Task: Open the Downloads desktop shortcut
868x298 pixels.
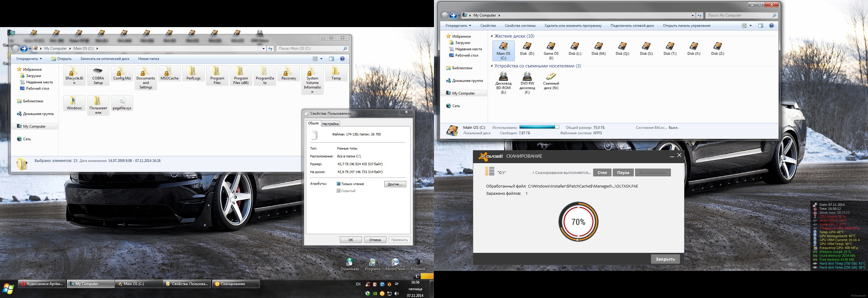Action: pyautogui.click(x=350, y=264)
